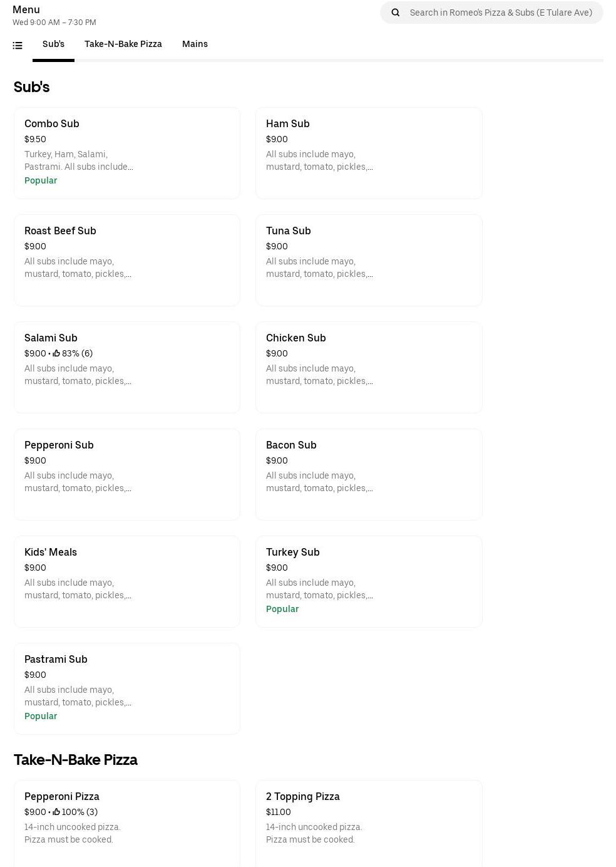Focus the Romeo's Pizza search field
The image size is (616, 867).
500,13
